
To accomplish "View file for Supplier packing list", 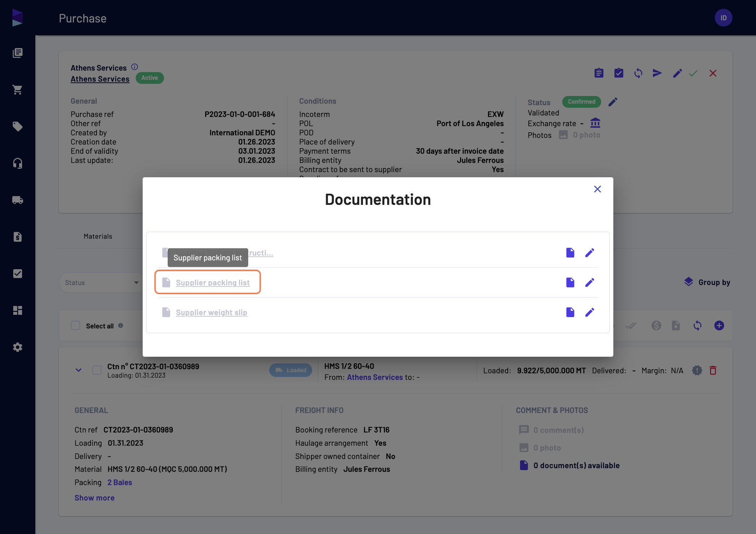I will pyautogui.click(x=570, y=282).
